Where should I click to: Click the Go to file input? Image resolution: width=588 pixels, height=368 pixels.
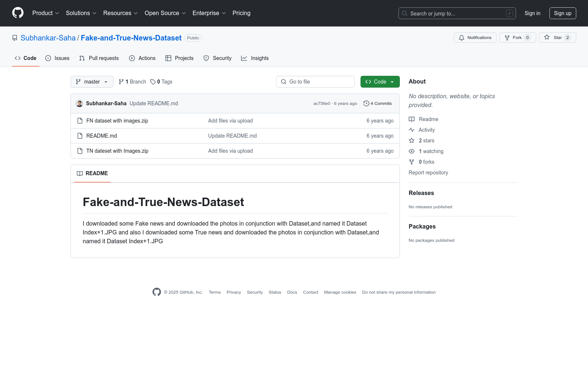coord(315,82)
